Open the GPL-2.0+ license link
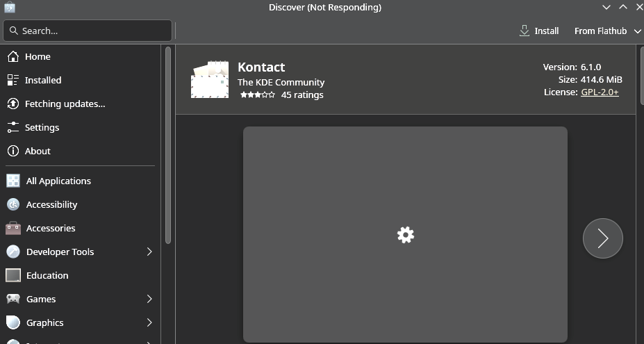 (600, 92)
